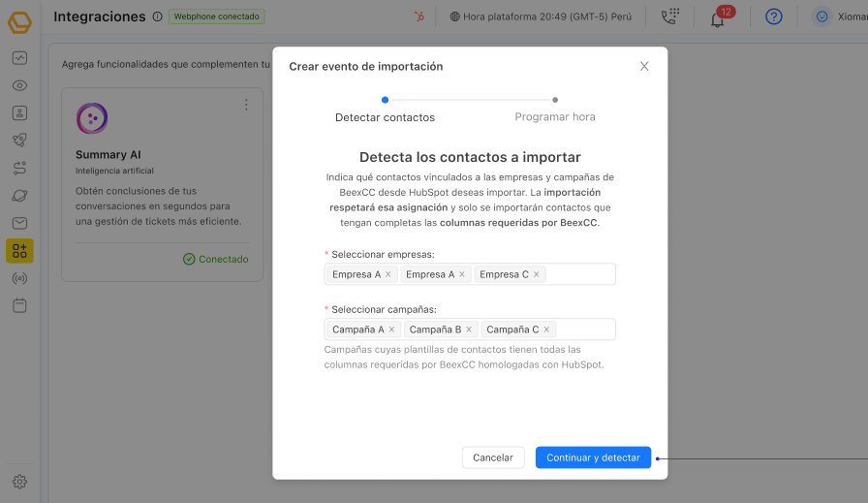Select the highlighted Integrations sidebar icon
The height and width of the screenshot is (503, 868).
coord(19,251)
